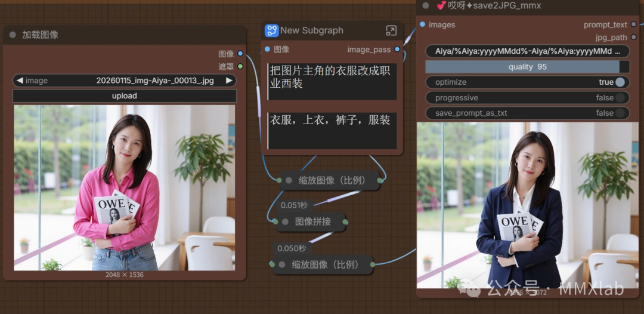644x314 pixels.
Task: Click the image_pass output port
Action: pyautogui.click(x=397, y=50)
